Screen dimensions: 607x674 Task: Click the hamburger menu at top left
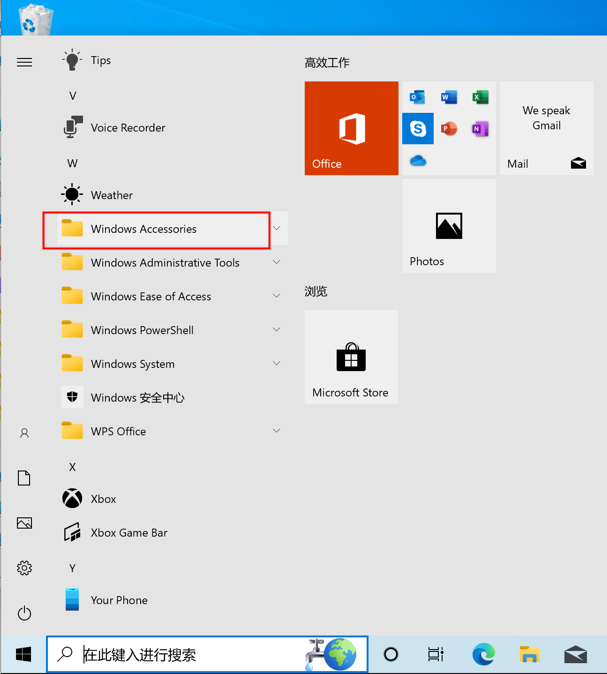[24, 62]
